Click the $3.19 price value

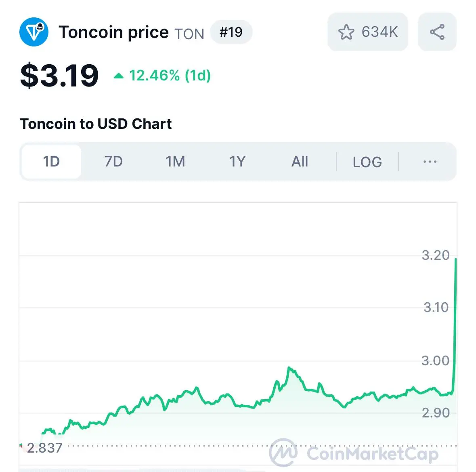click(59, 76)
